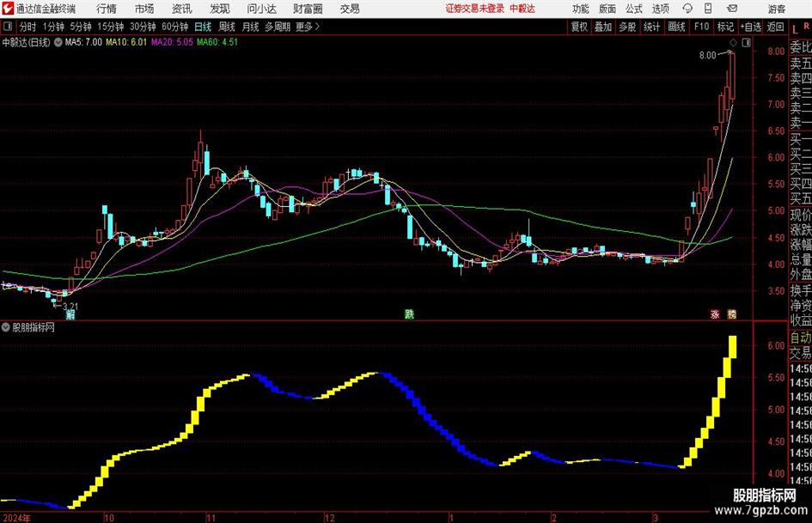The height and width of the screenshot is (523, 812).
Task: Select the 多周期 multi-period tab
Action: [x=278, y=27]
